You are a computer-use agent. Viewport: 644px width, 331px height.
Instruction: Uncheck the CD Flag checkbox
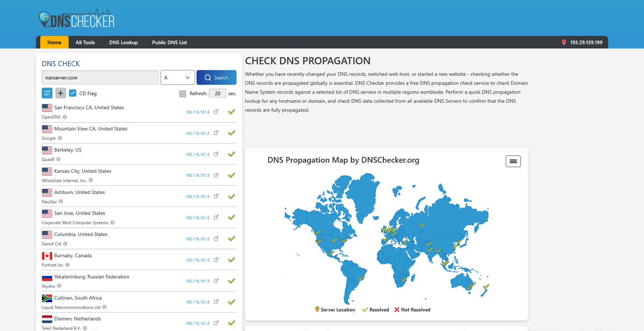(73, 93)
